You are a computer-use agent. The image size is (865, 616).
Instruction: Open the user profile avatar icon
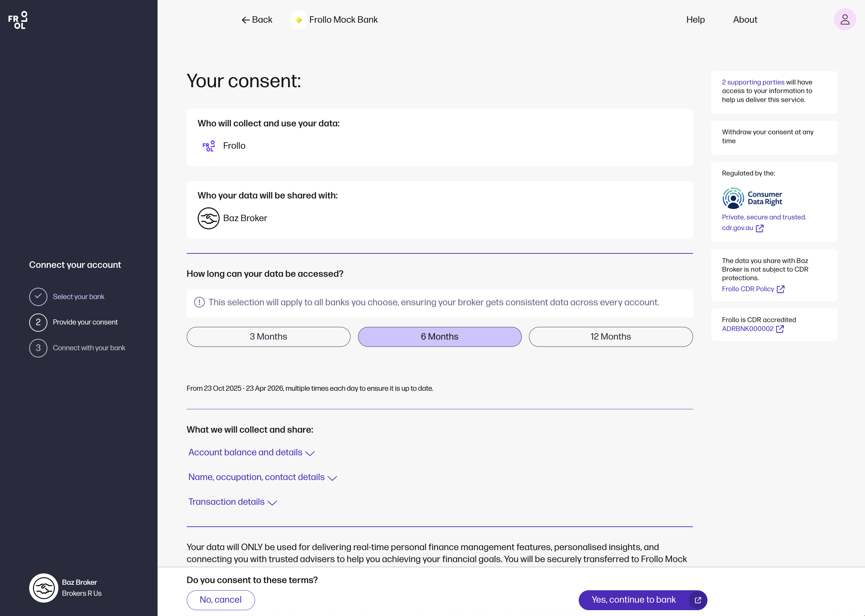click(844, 20)
